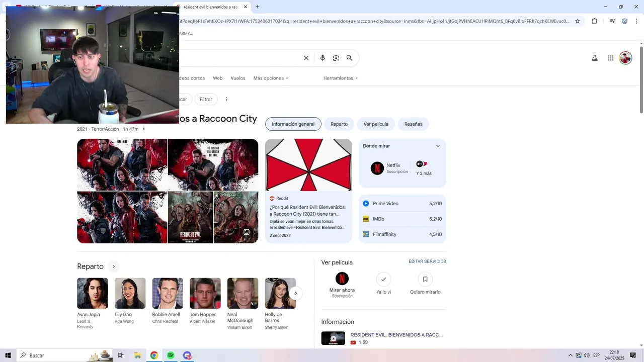This screenshot has height=362, width=644.
Task: Start voice search with microphone icon
Action: tap(323, 58)
